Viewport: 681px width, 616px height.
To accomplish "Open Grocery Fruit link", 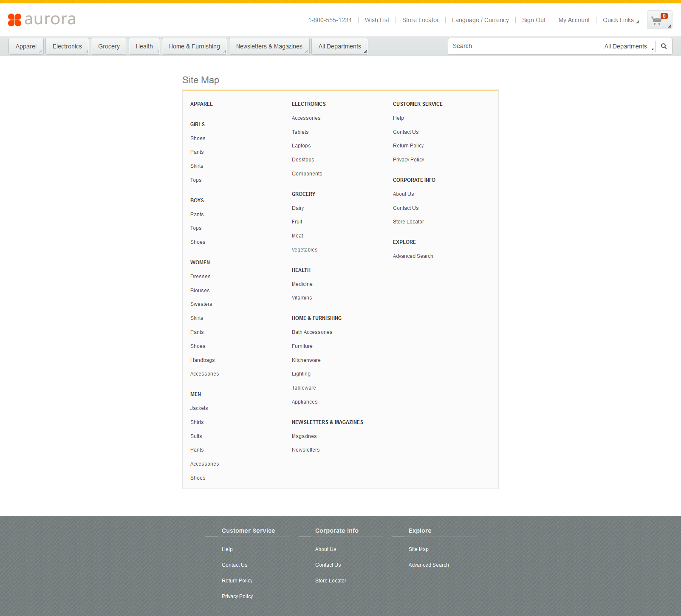I will click(297, 222).
